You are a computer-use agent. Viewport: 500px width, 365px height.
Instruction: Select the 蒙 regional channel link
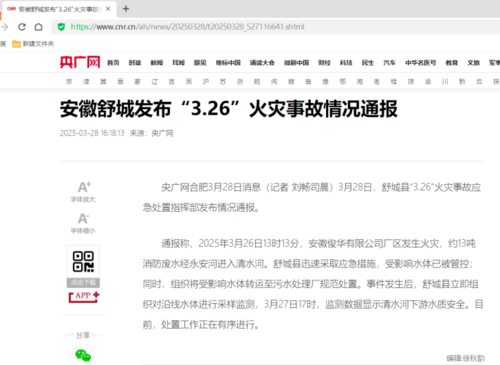137,82
